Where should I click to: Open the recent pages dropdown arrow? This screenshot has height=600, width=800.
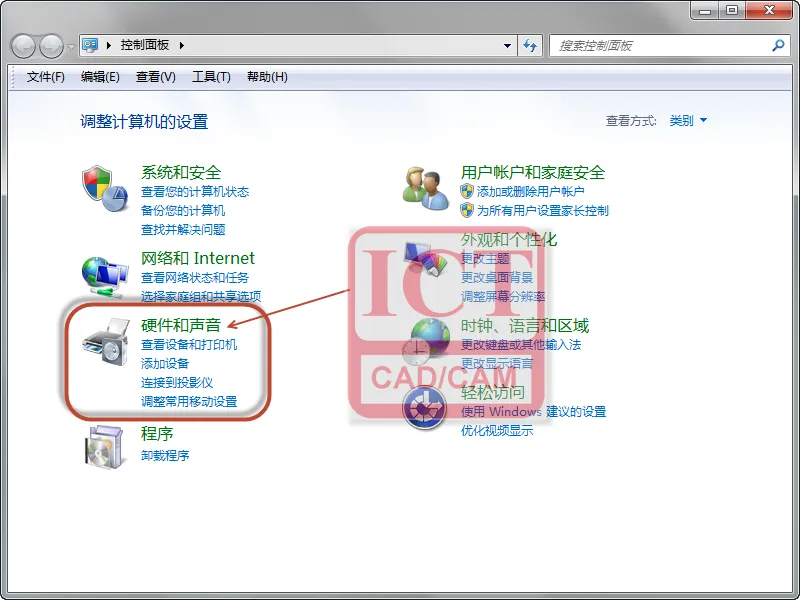[71, 46]
